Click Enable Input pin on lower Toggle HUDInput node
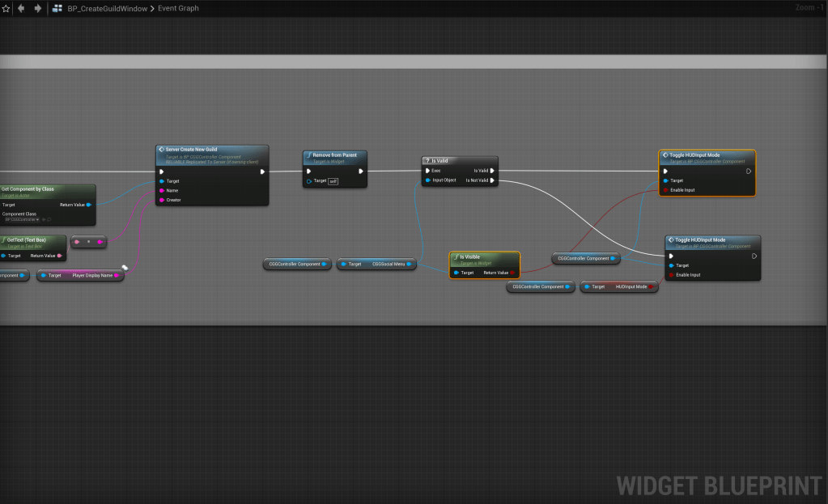Viewport: 828px width, 504px height. 672,275
